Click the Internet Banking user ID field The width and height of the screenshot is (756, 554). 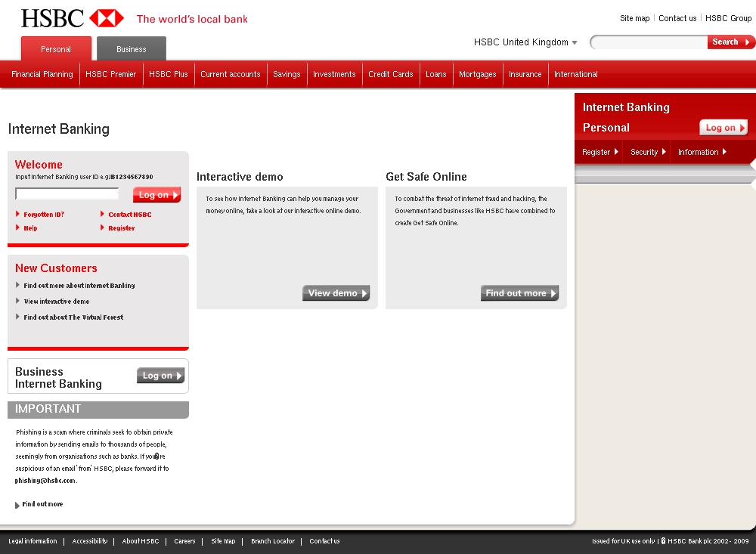tap(67, 193)
